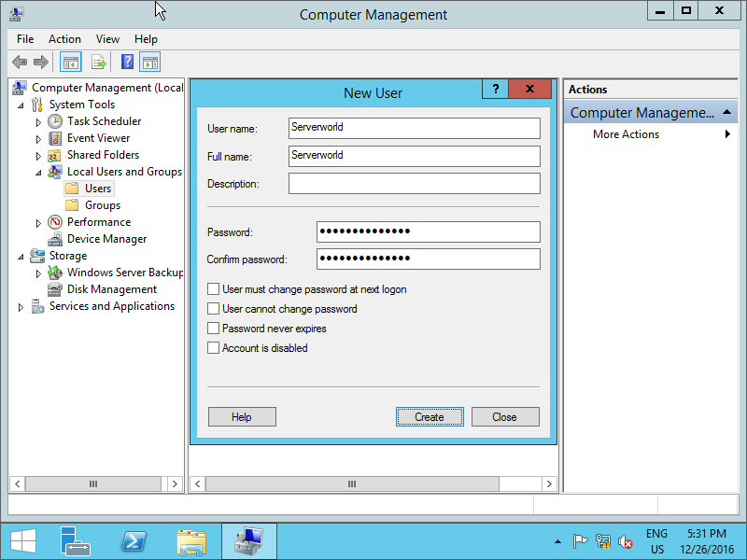747x560 pixels.
Task: Select Disk Management in the tree
Action: 111,289
